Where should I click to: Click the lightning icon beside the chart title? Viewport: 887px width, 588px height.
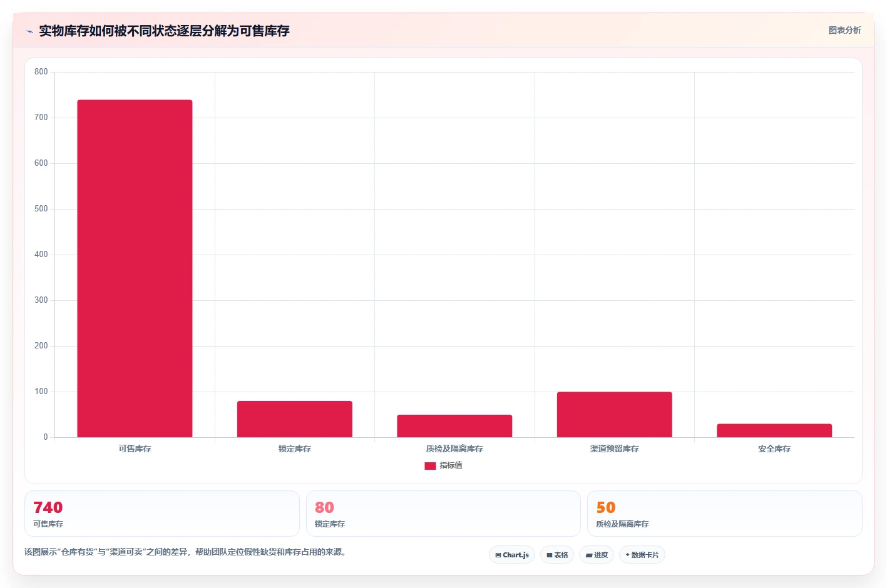(29, 31)
